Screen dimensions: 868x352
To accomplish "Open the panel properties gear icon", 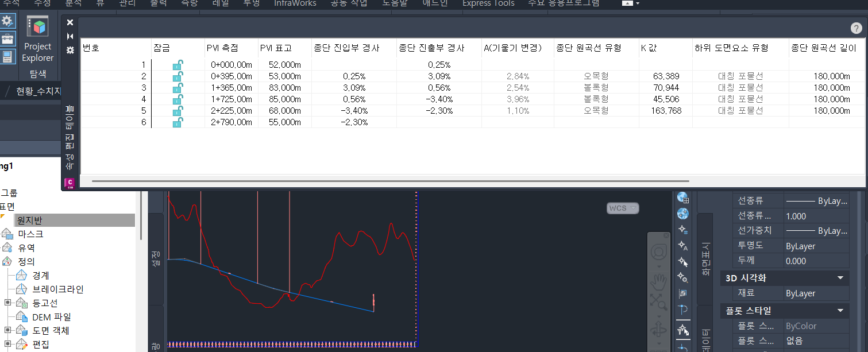I will [70, 50].
